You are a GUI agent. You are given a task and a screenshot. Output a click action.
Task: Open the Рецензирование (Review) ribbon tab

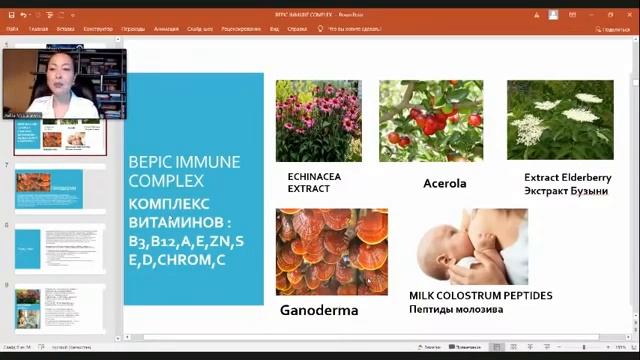coord(241,29)
